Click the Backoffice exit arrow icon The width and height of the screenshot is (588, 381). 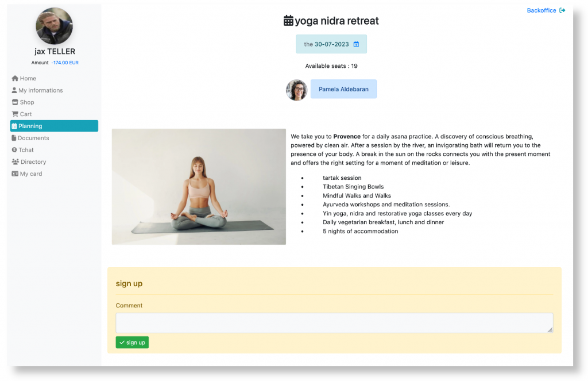[562, 10]
